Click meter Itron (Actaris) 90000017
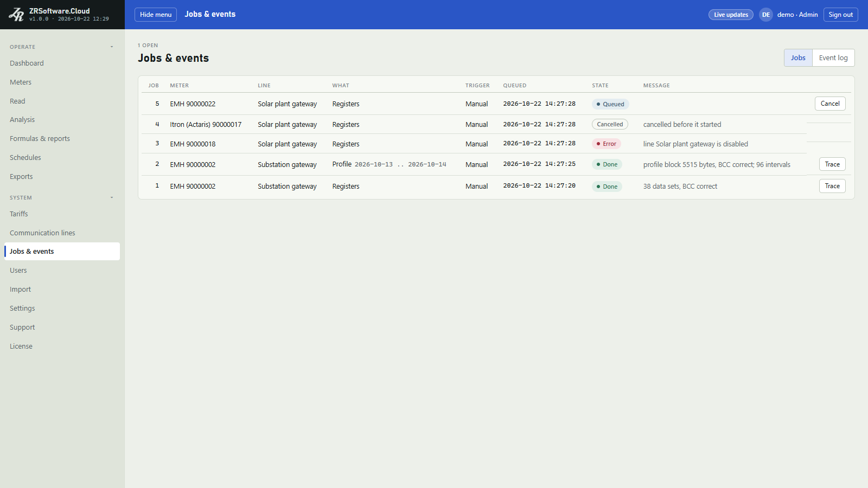 [206, 125]
